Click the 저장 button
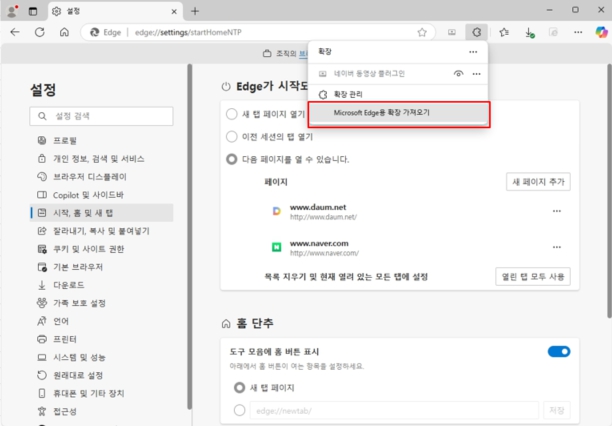The height and width of the screenshot is (426, 612). click(x=557, y=410)
